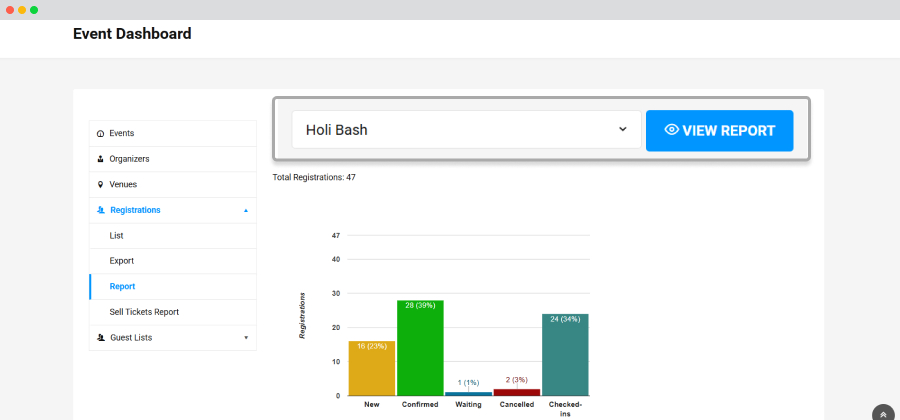This screenshot has height=420, width=900.
Task: Click the yellow New bar in chart
Action: coord(372,368)
